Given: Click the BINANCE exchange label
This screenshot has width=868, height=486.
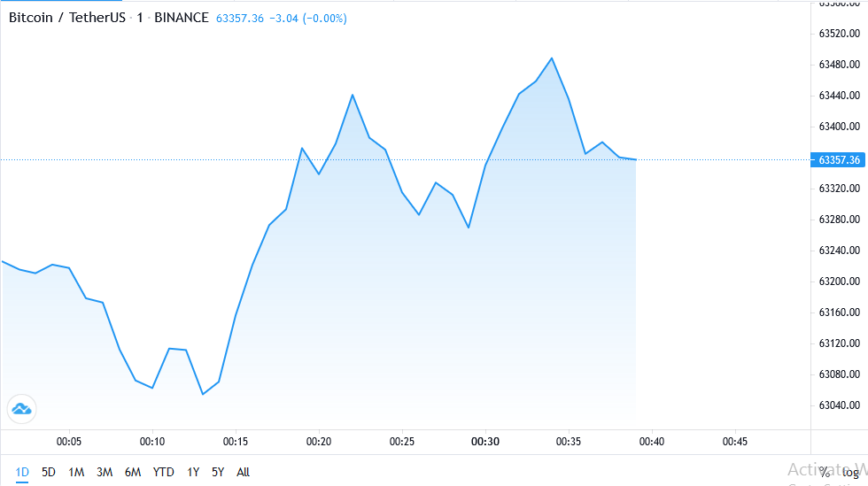Looking at the screenshot, I should [x=182, y=18].
